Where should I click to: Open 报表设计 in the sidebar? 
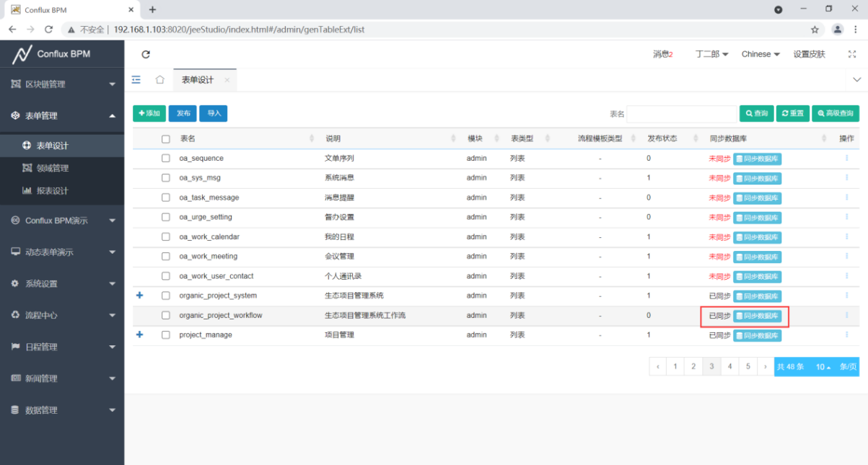tap(62, 191)
